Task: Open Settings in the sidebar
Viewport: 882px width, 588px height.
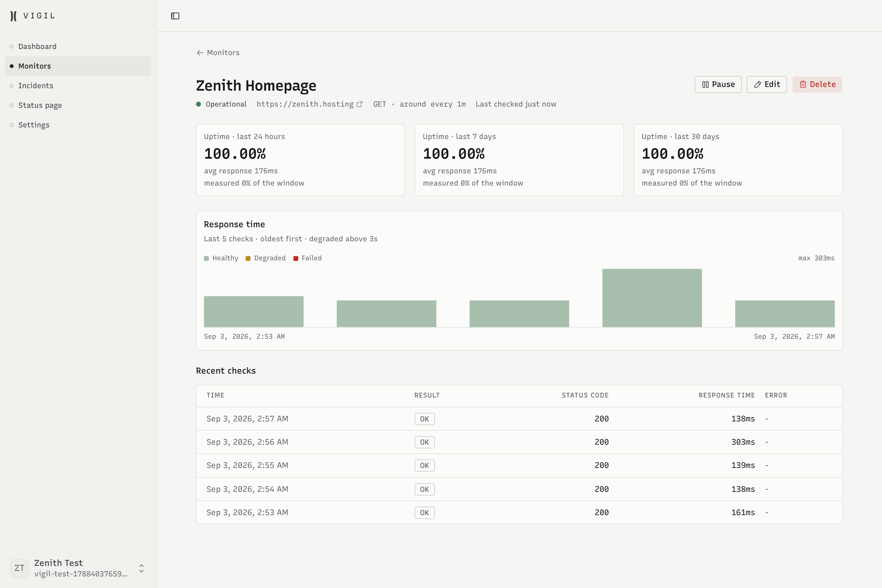Action: click(x=78, y=125)
